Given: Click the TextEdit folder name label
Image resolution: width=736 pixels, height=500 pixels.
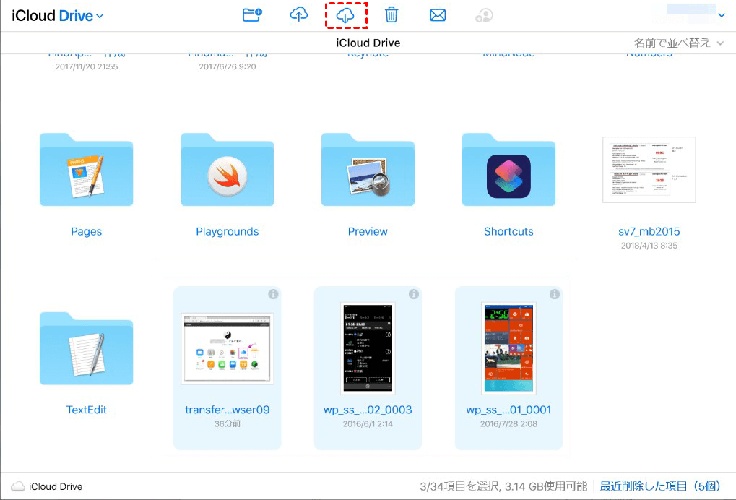Looking at the screenshot, I should (x=86, y=409).
